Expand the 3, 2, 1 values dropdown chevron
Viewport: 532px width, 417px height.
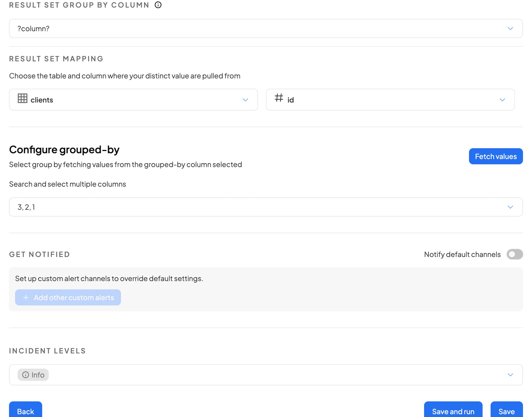pyautogui.click(x=510, y=207)
